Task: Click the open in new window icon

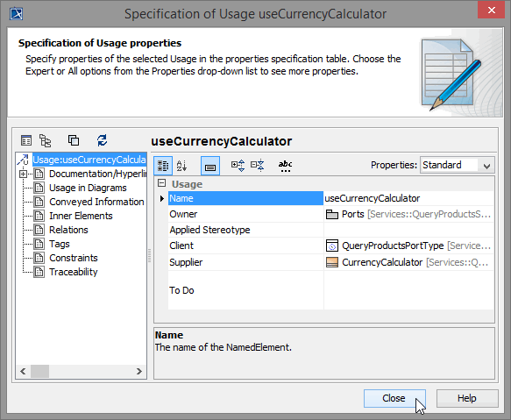Action: click(x=74, y=140)
